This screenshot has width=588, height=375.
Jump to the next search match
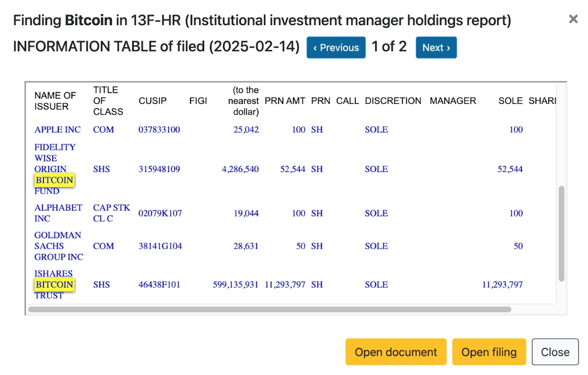click(x=436, y=47)
